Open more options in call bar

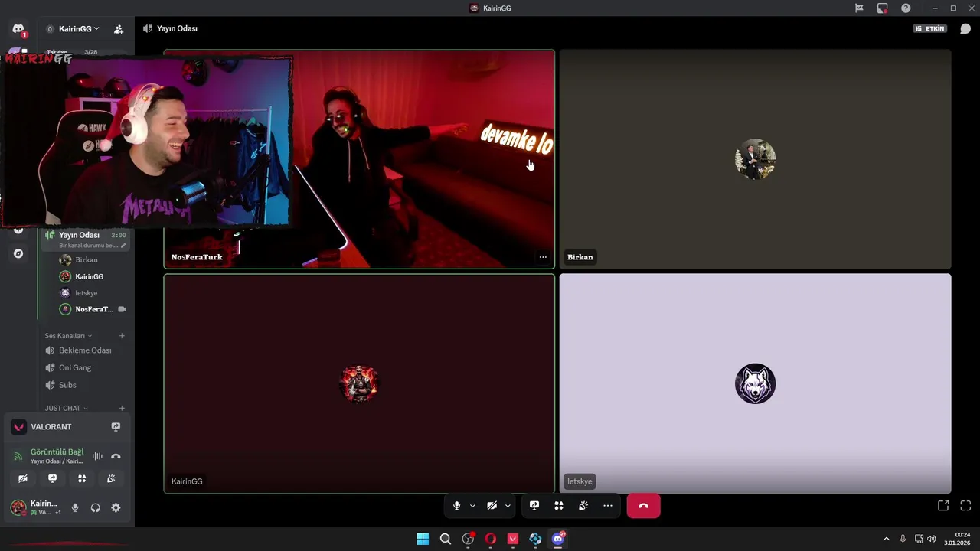click(x=608, y=505)
